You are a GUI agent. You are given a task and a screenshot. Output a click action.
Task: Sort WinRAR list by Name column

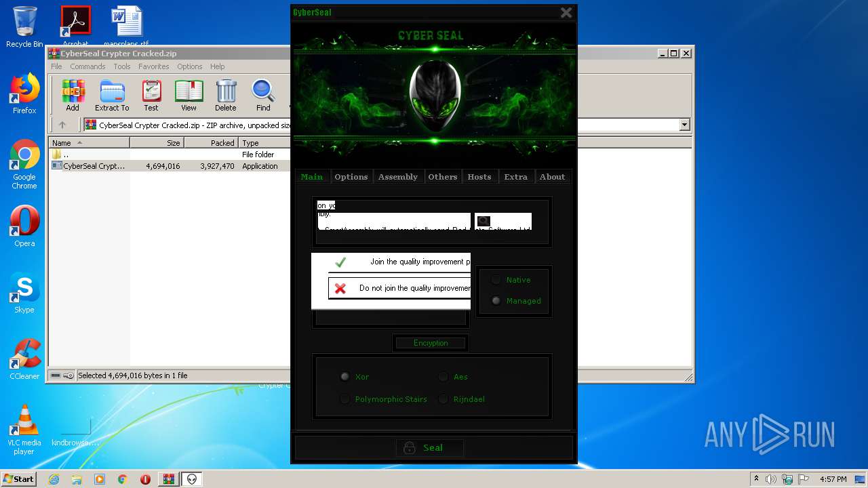[x=90, y=143]
